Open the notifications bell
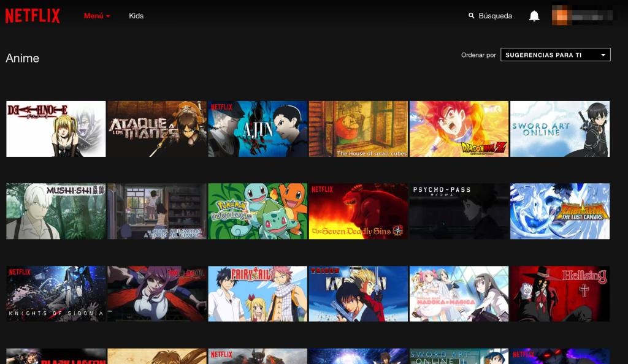The width and height of the screenshot is (628, 364). point(534,16)
